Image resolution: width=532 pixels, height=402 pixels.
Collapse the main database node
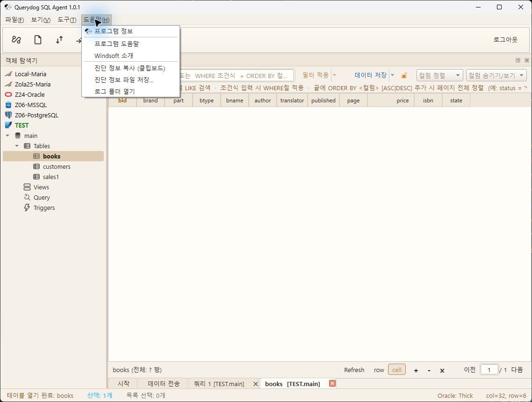coord(7,136)
